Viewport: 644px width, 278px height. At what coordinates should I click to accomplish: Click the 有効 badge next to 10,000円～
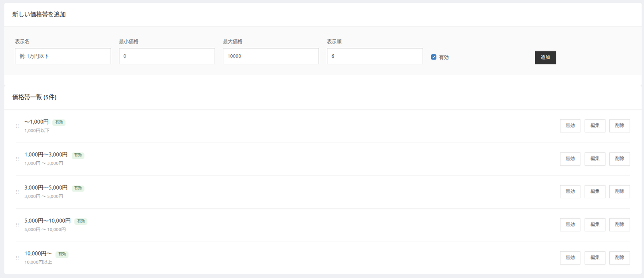coord(62,254)
